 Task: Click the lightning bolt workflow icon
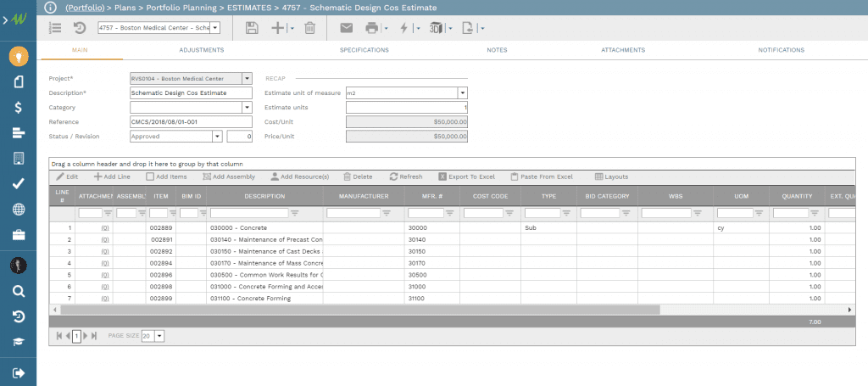coord(403,28)
